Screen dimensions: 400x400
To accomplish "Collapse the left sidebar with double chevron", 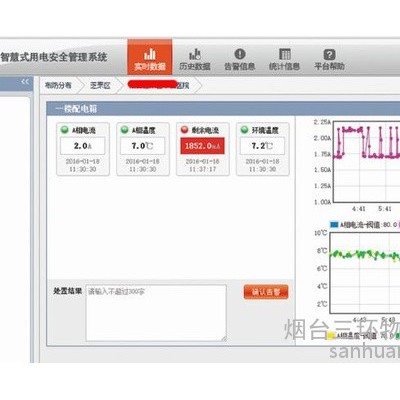I will pos(25,82).
